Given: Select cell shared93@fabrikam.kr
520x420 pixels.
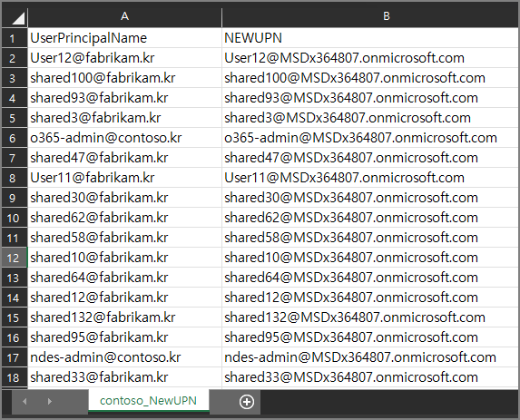Looking at the screenshot, I should (124, 98).
